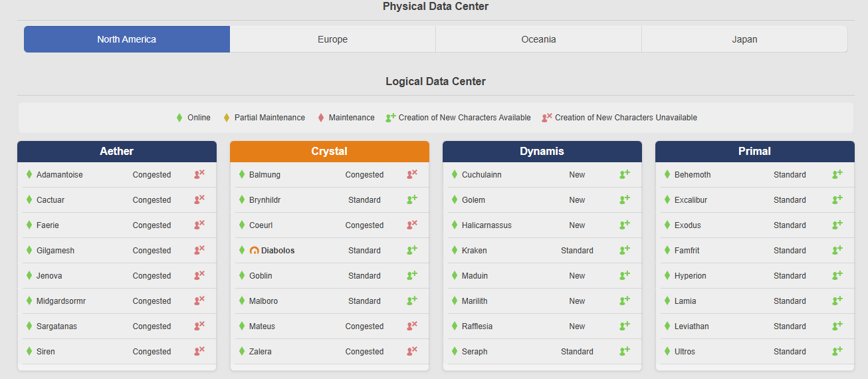The width and height of the screenshot is (868, 379).
Task: Click New status for Golem
Action: 577,200
